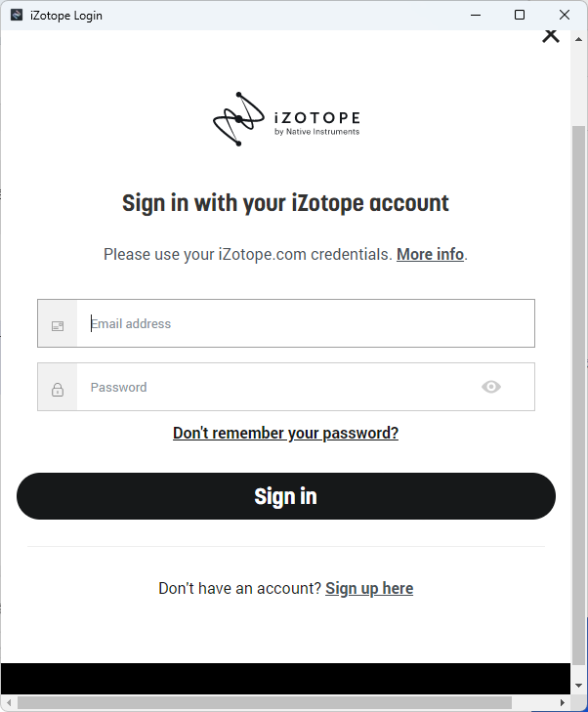Close the sign-in dialog with the X

[551, 35]
